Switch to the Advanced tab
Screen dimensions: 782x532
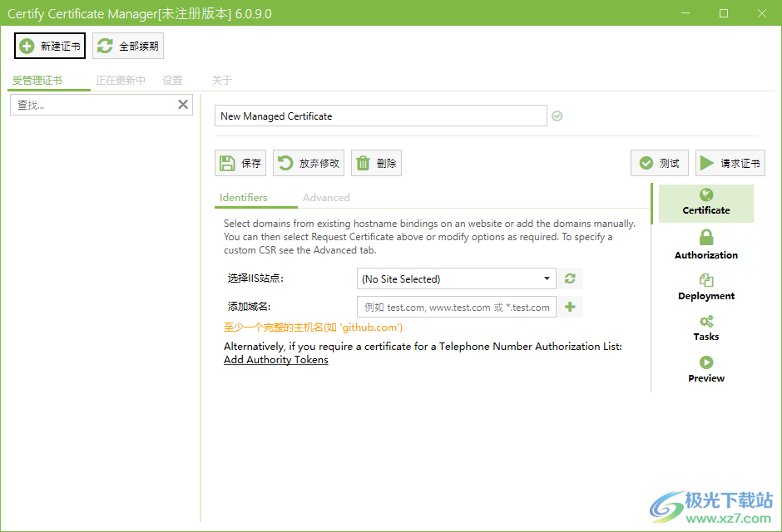(326, 197)
